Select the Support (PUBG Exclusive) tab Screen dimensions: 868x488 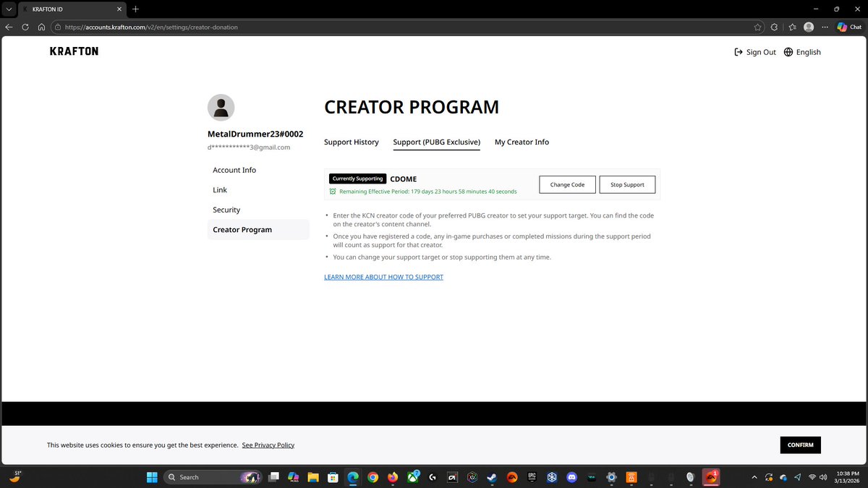click(x=437, y=142)
